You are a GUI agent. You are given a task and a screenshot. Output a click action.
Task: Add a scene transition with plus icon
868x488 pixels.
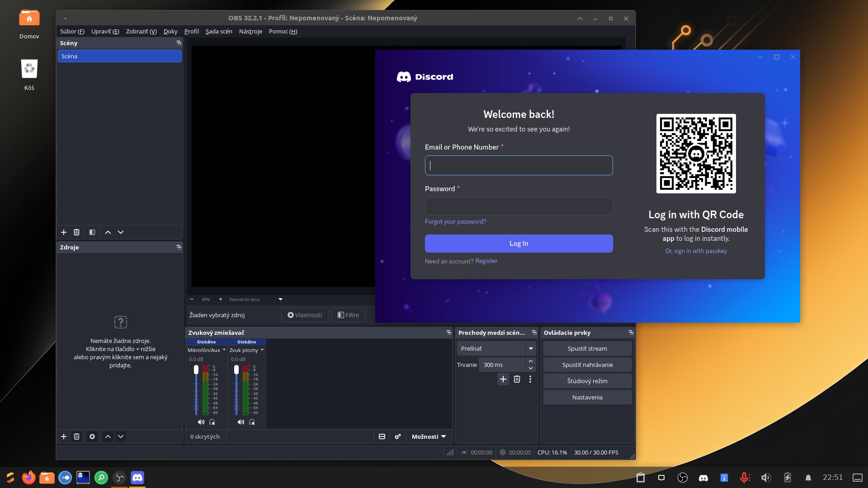tap(503, 379)
